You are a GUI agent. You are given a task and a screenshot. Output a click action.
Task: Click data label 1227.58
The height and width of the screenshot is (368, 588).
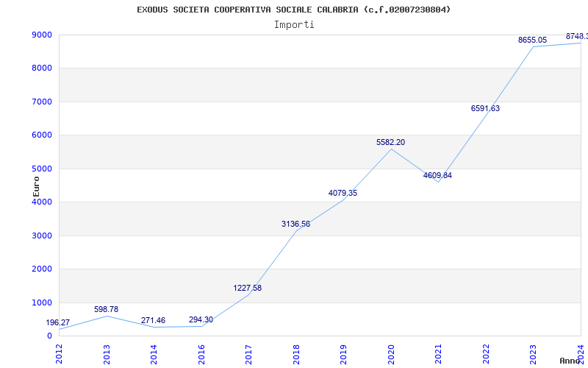point(248,289)
